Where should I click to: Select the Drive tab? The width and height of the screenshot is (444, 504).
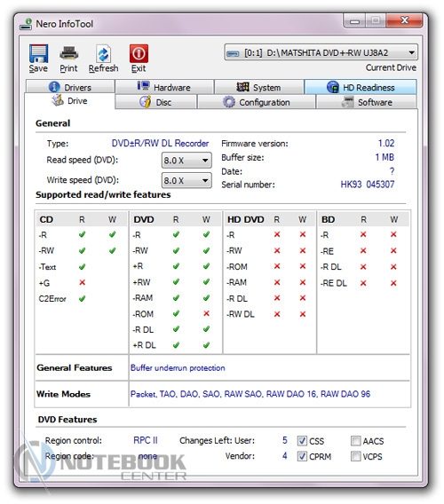[69, 101]
